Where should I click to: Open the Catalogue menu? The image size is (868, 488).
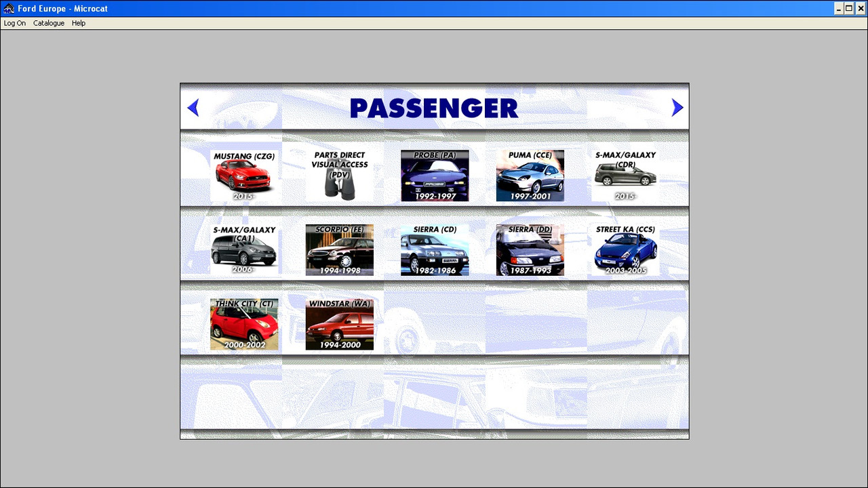pos(49,23)
